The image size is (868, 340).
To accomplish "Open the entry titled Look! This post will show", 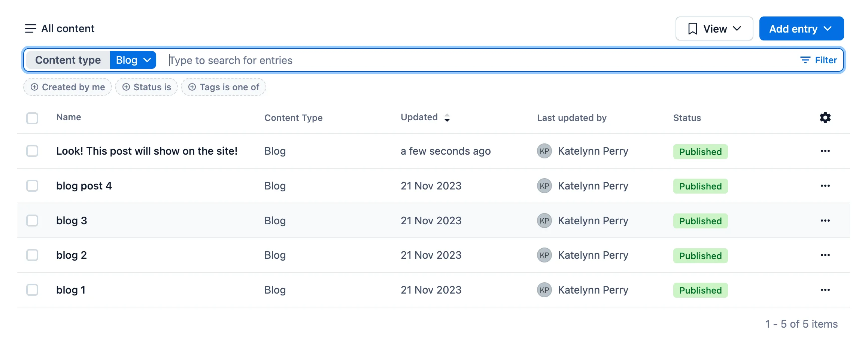I will (147, 151).
